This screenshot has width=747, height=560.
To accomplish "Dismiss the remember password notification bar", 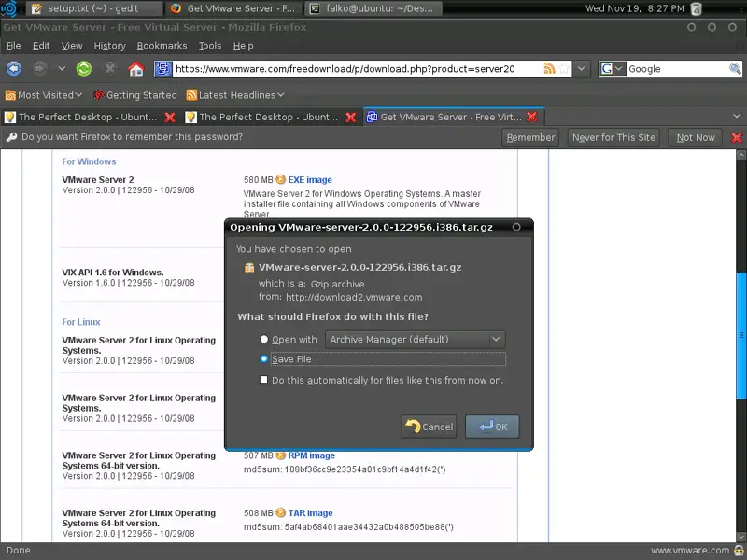I will (737, 137).
